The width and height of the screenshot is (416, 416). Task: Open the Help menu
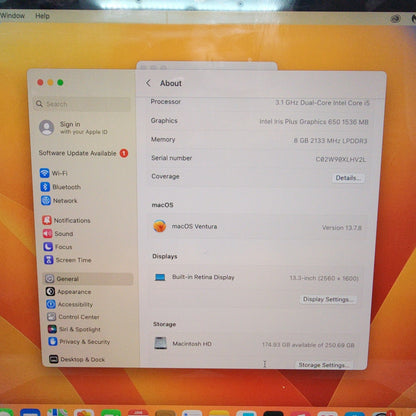pos(42,16)
